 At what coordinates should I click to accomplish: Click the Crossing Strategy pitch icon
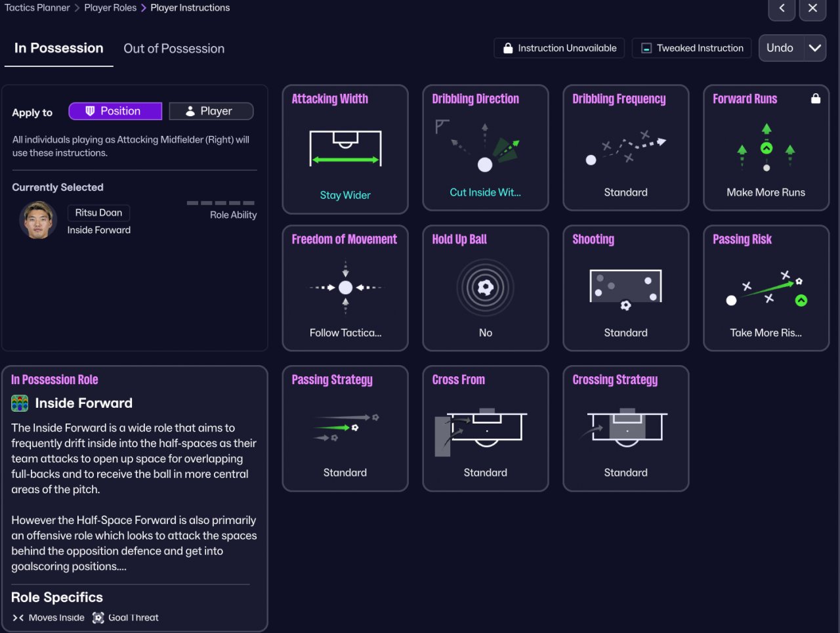point(623,427)
